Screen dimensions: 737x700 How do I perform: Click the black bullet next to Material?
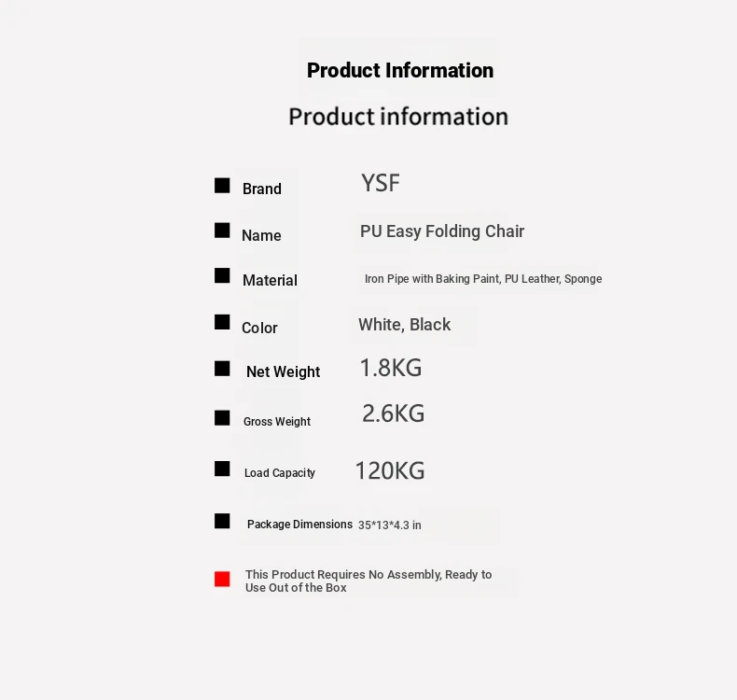tap(222, 275)
